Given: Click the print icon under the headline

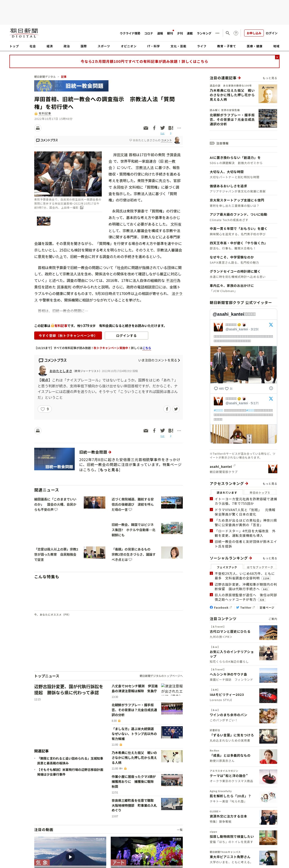Looking at the screenshot, I should pyautogui.click(x=38, y=128).
